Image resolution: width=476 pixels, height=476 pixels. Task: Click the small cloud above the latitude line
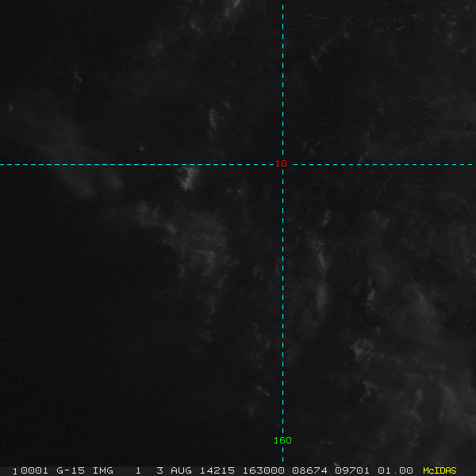pos(213,119)
